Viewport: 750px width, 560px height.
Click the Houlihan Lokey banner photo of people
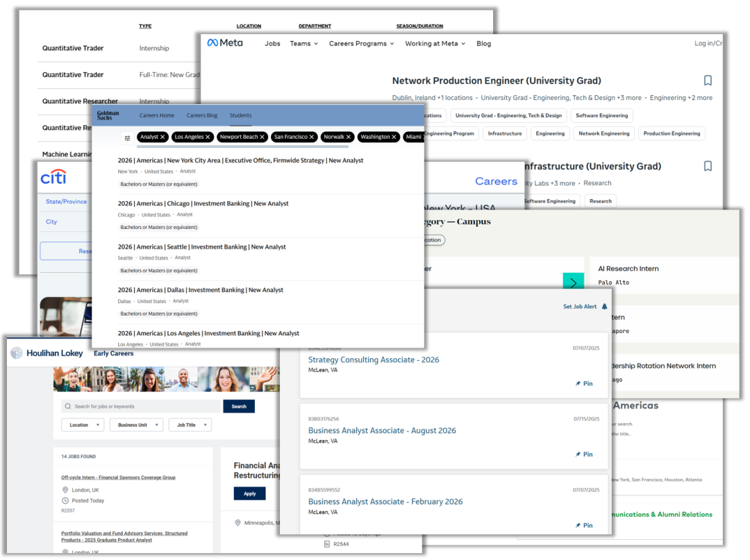click(167, 380)
